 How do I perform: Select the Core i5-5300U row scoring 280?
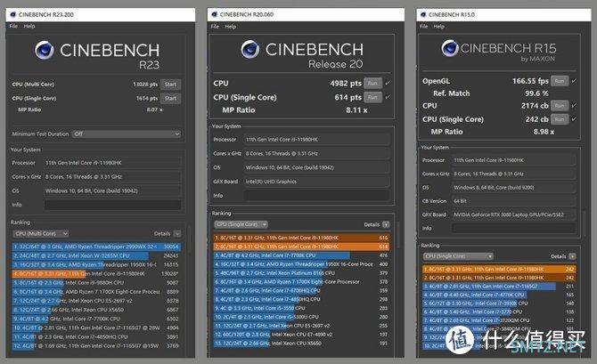pyautogui.click(x=301, y=317)
